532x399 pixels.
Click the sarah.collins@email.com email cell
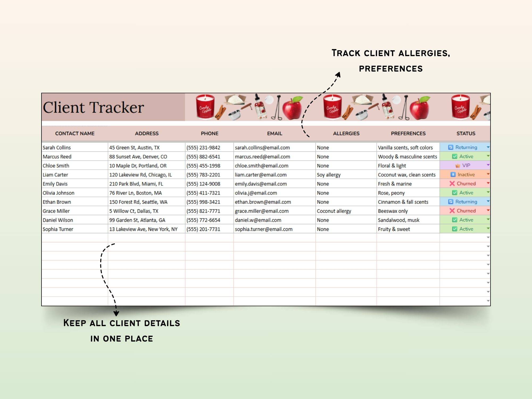pyautogui.click(x=262, y=148)
